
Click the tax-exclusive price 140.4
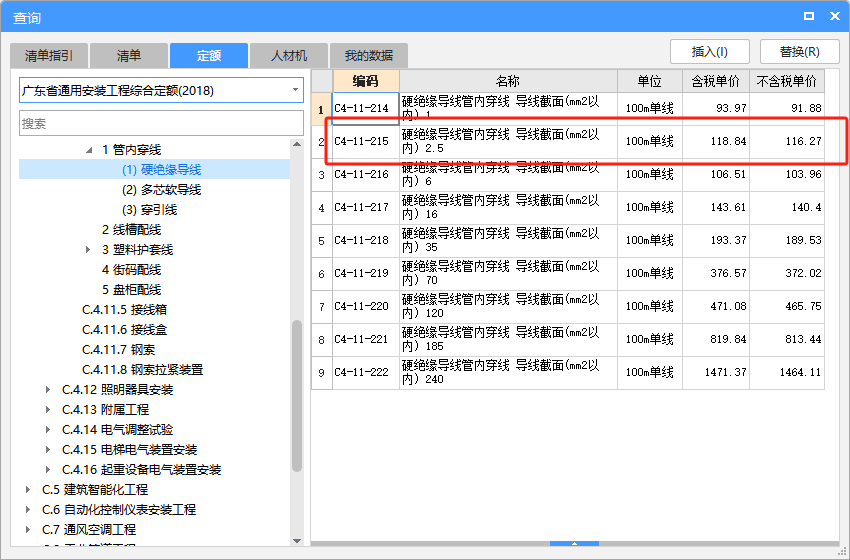pyautogui.click(x=807, y=207)
